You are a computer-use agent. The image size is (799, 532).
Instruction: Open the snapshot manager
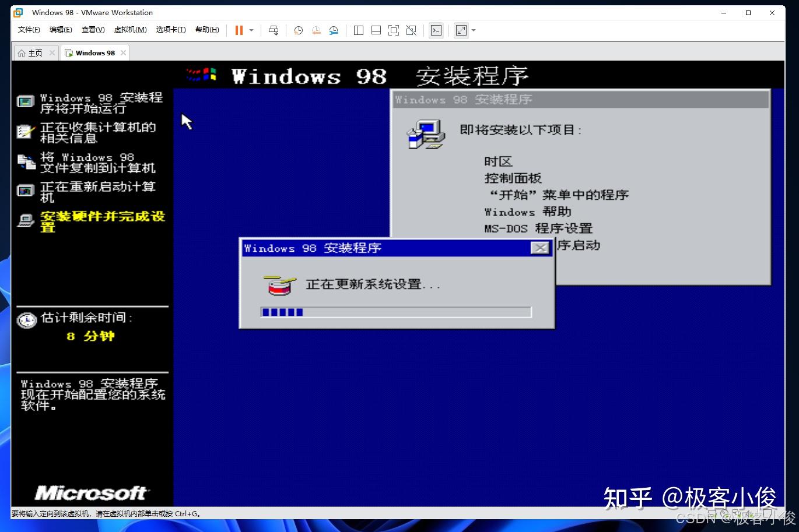coord(334,30)
